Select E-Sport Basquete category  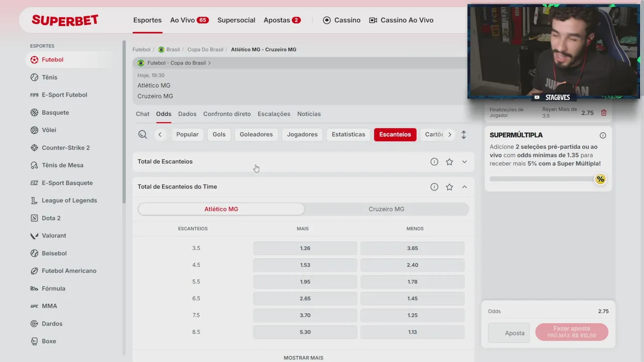pyautogui.click(x=61, y=183)
